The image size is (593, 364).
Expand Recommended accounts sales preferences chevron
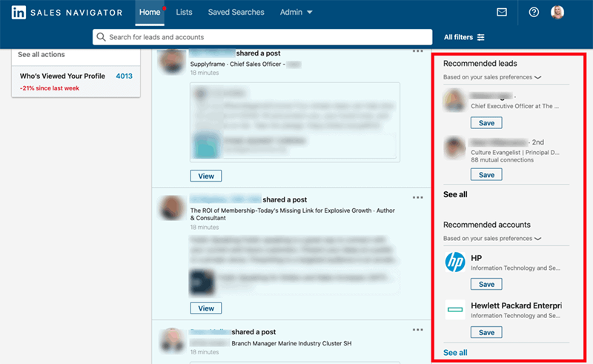click(538, 239)
